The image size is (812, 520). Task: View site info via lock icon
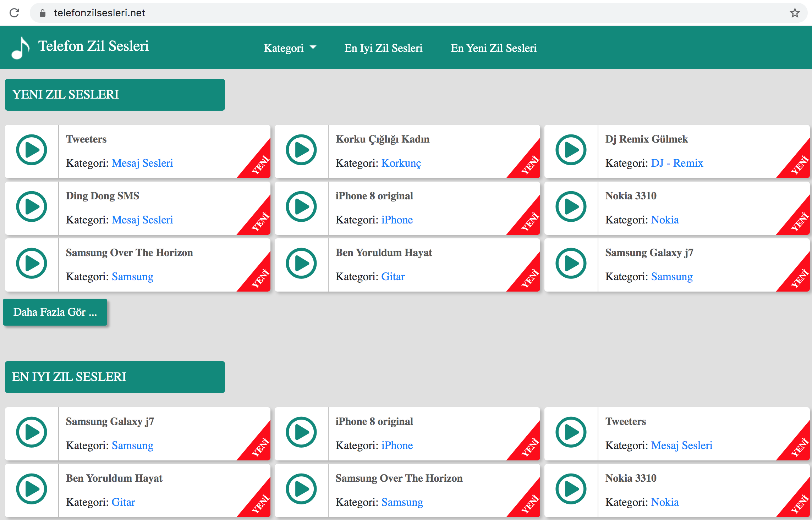[43, 13]
